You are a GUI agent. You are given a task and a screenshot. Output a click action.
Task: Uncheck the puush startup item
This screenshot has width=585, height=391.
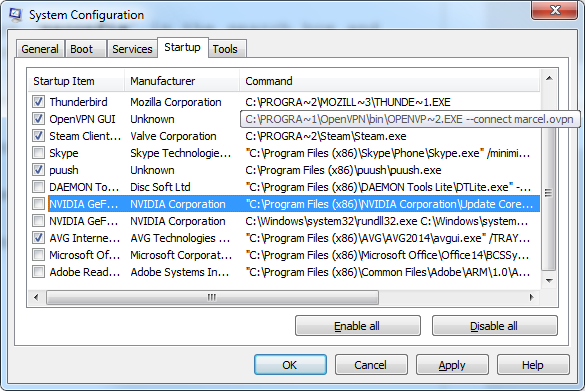click(38, 170)
